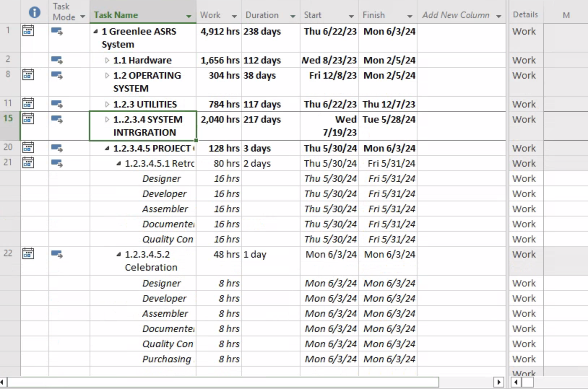Click auto-schedule task mode icon in row 1
Image resolution: width=588 pixels, height=389 pixels.
(x=57, y=32)
